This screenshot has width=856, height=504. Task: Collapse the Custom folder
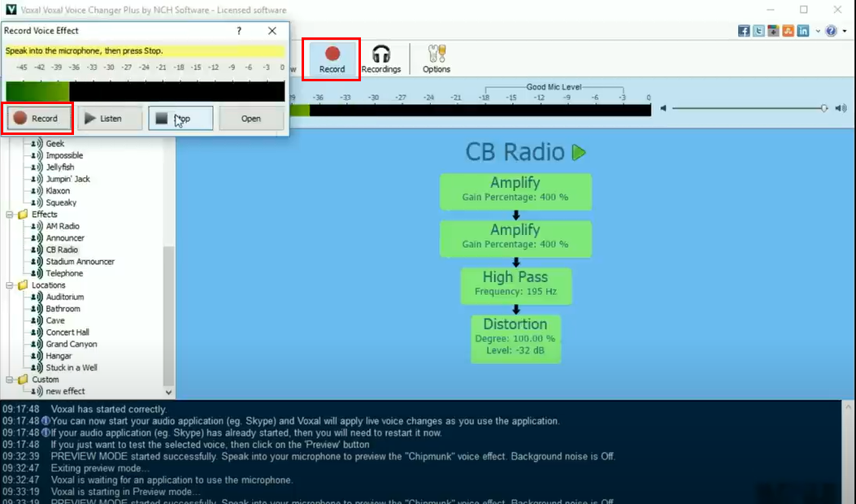pyautogui.click(x=9, y=380)
